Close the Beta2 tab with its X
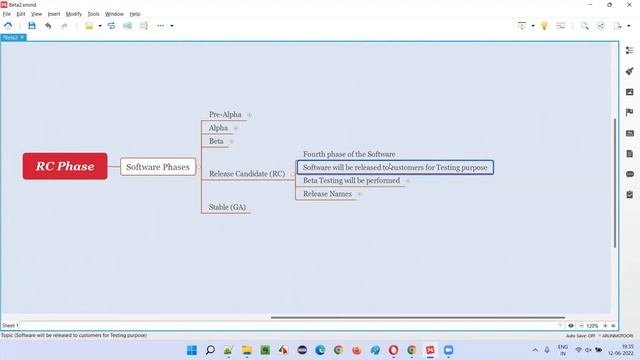 pyautogui.click(x=22, y=37)
